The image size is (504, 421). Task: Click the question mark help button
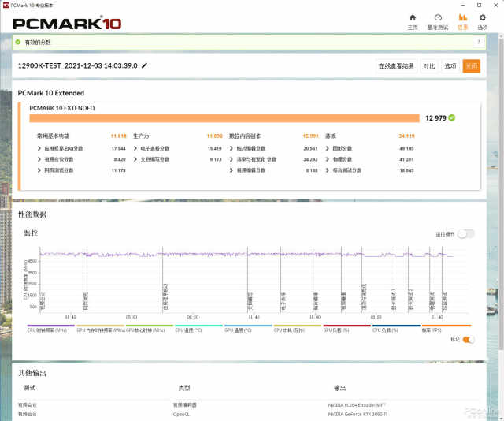479,42
